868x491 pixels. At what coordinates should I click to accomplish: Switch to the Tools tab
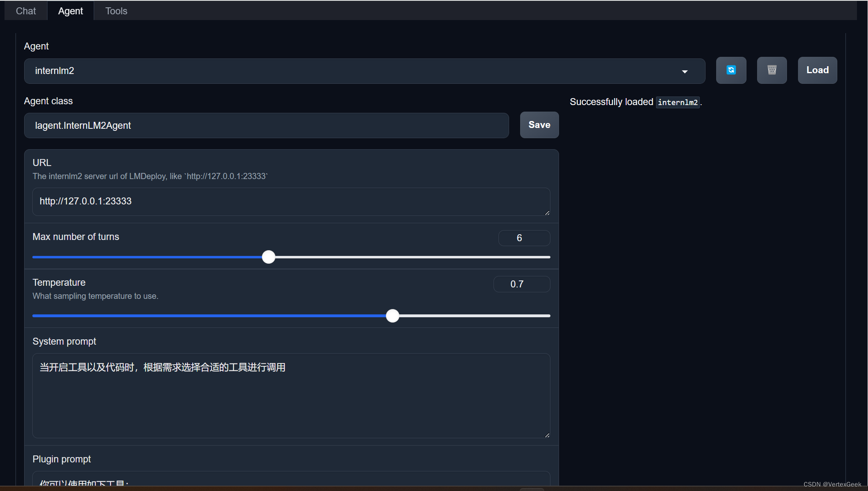pos(116,11)
